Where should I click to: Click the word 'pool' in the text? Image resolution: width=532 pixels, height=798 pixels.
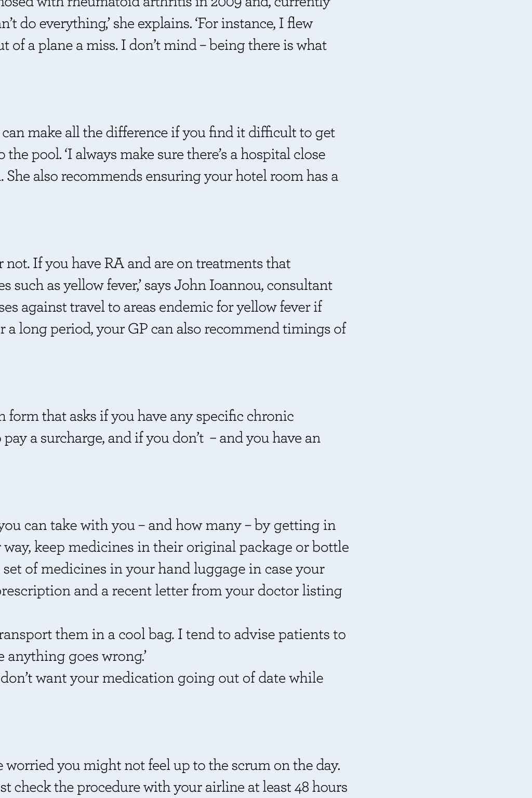point(47,154)
